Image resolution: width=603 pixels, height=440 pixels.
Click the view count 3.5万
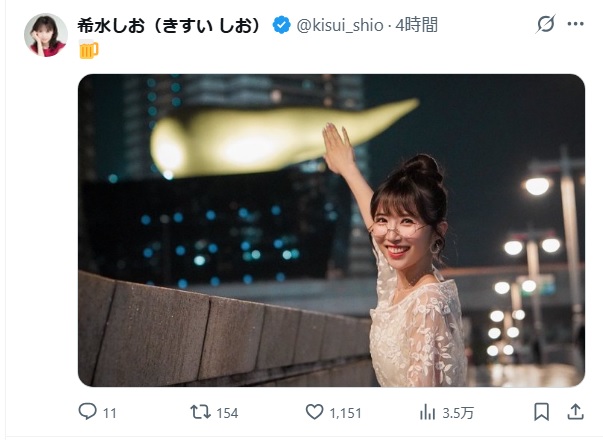[458, 413]
